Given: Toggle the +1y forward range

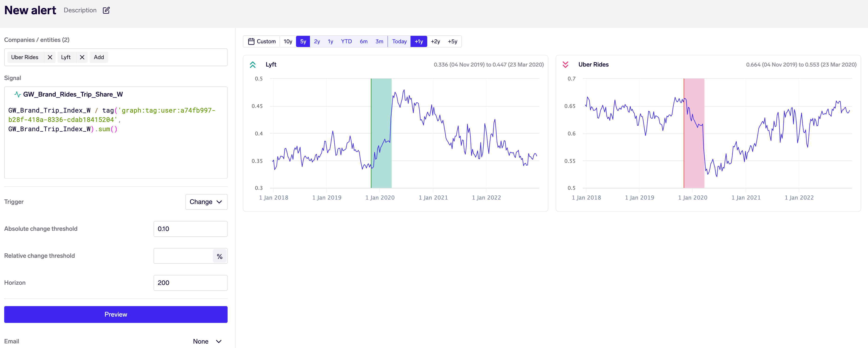Looking at the screenshot, I should tap(418, 41).
